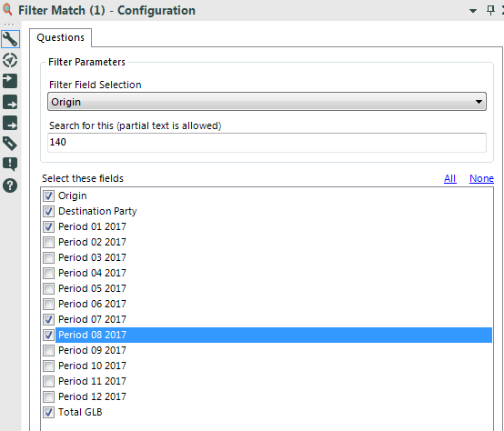Image resolution: width=504 pixels, height=431 pixels.
Task: Open the Help question mark icon
Action: tap(10, 185)
